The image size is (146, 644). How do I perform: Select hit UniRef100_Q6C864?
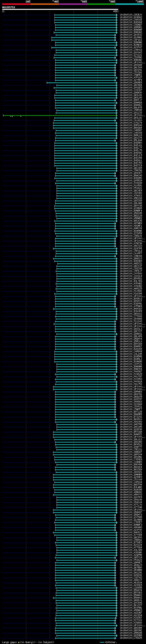[131, 85]
